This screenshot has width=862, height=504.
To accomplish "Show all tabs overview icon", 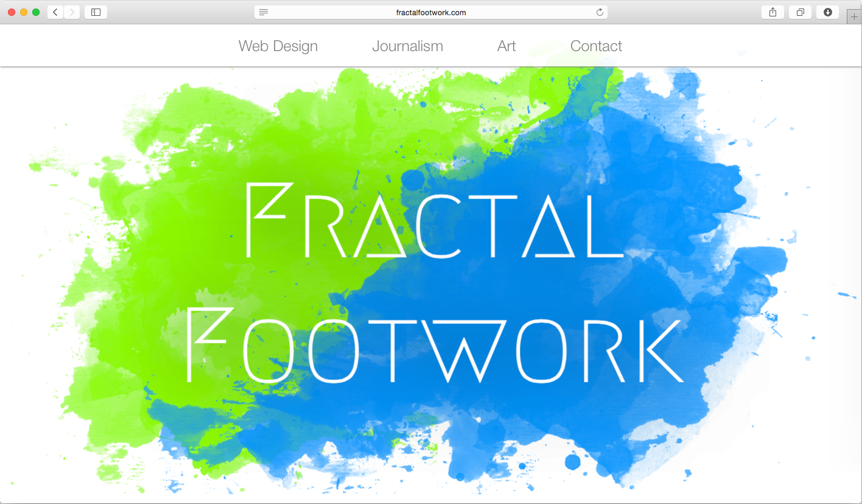I will click(x=800, y=12).
